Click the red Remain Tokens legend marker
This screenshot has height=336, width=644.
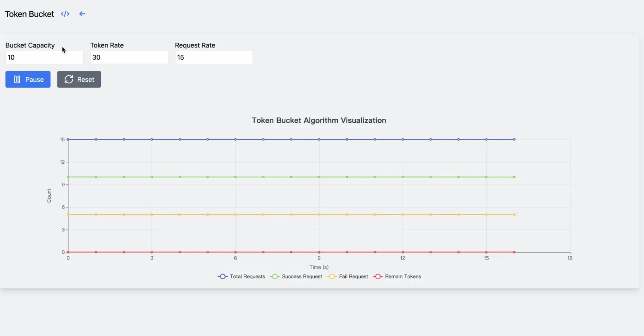click(x=378, y=276)
